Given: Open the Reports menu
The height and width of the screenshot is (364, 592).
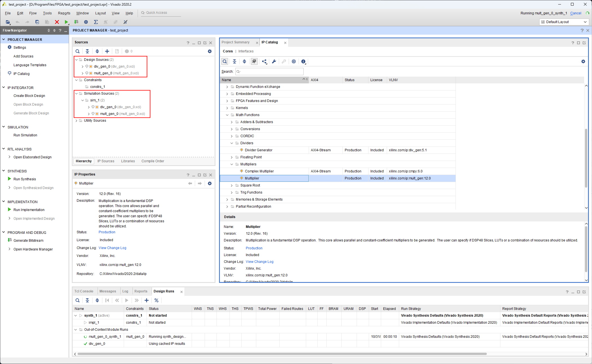Looking at the screenshot, I should point(64,13).
